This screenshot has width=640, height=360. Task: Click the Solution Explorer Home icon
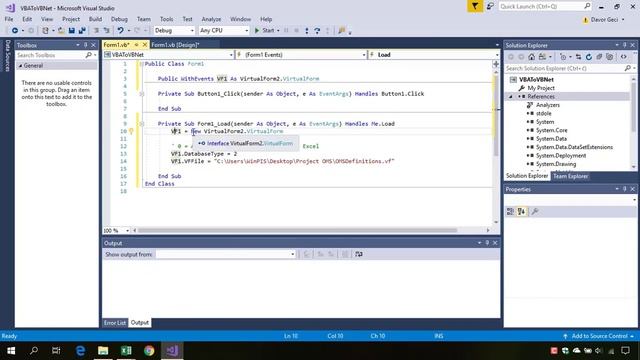click(531, 57)
